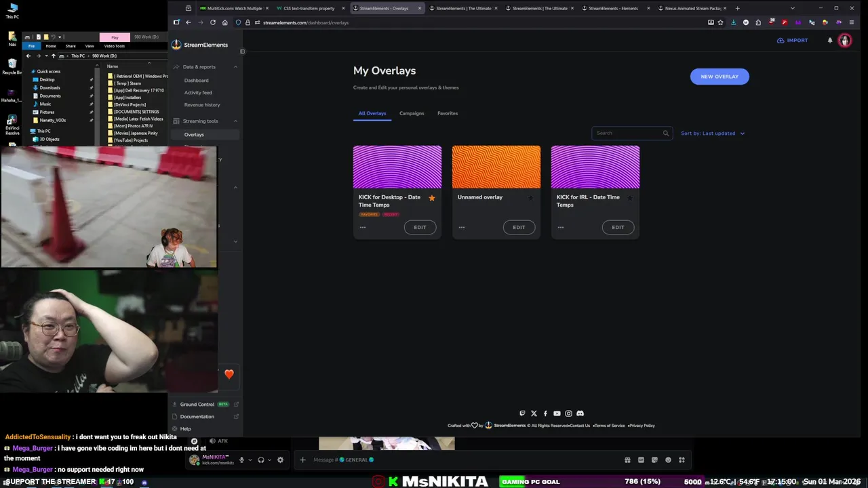
Task: Open the DaVinci Resolve desktop shortcut
Action: pos(12,123)
